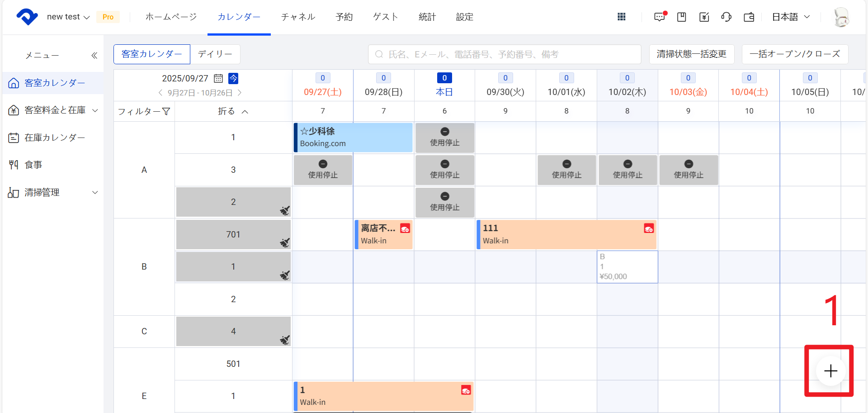Click the 一括オープン/クローズ button
This screenshot has width=868, height=413.
click(x=794, y=54)
